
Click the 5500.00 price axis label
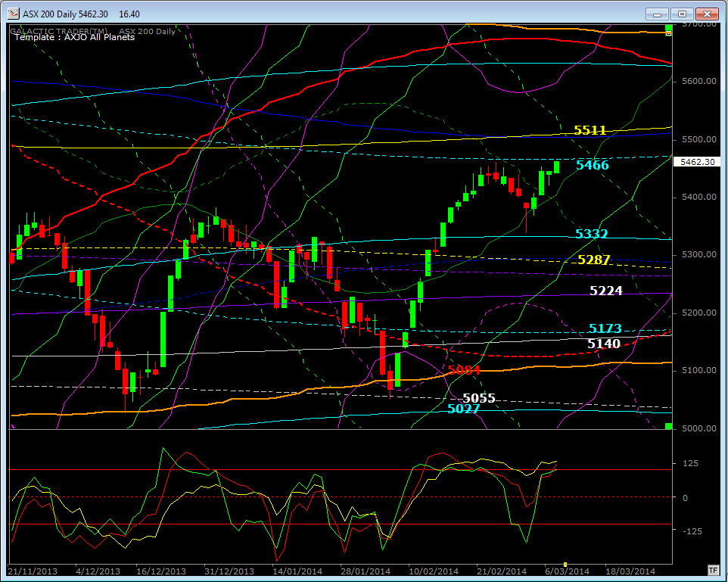699,139
